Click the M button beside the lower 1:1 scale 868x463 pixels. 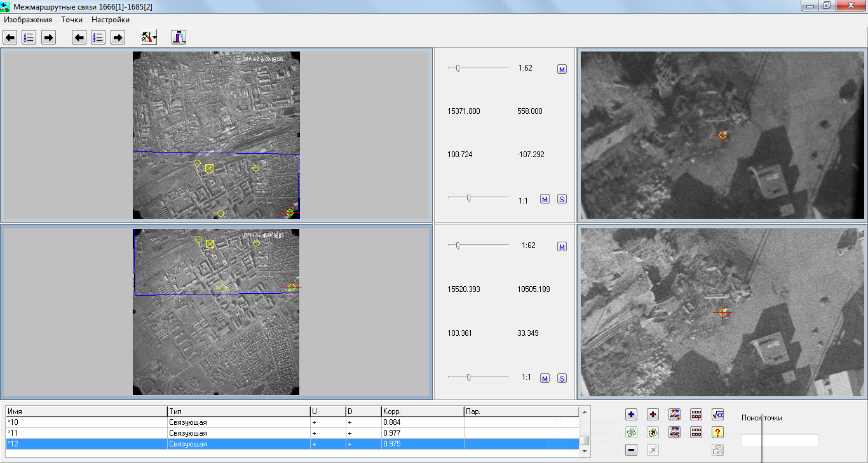tap(545, 378)
